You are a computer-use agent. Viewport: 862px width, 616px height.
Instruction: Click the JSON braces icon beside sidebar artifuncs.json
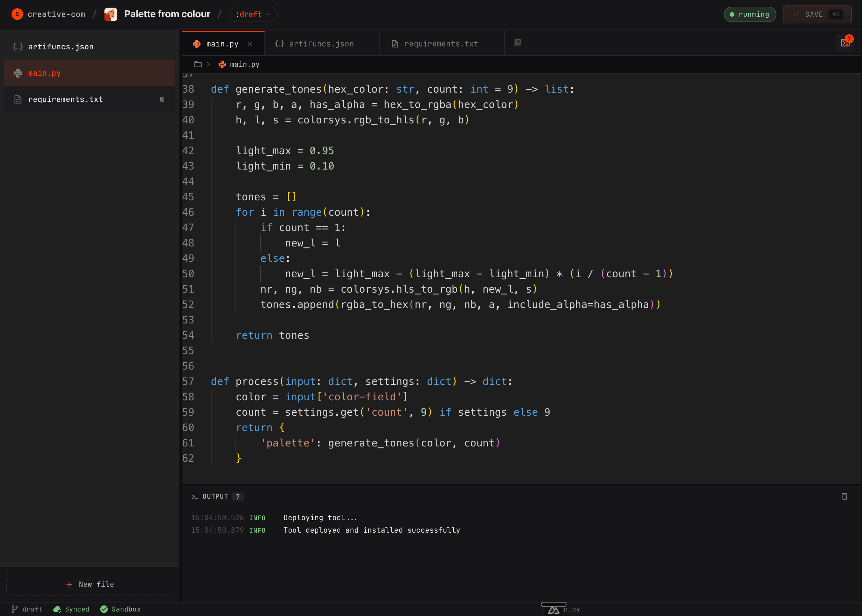(x=18, y=47)
